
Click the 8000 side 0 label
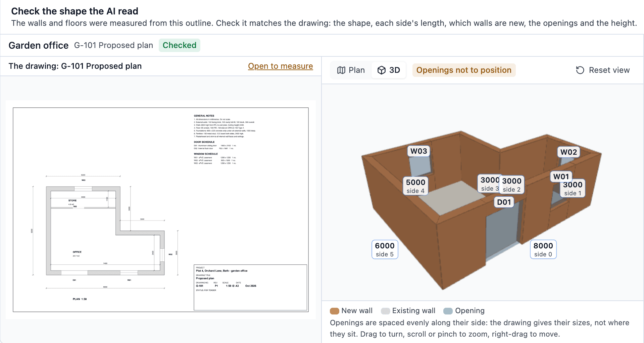point(543,249)
